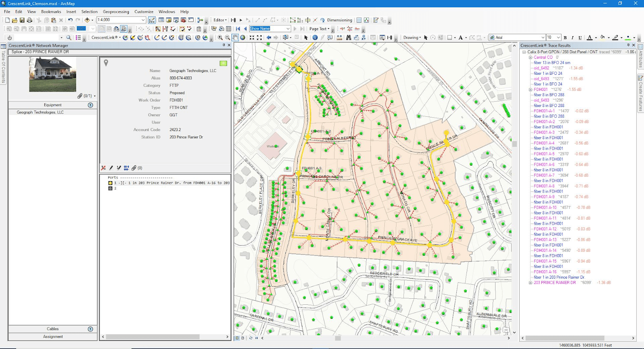This screenshot has height=349, width=644.
Task: Click the search magnifier next to the power icon
Action: pyautogui.click(x=69, y=38)
